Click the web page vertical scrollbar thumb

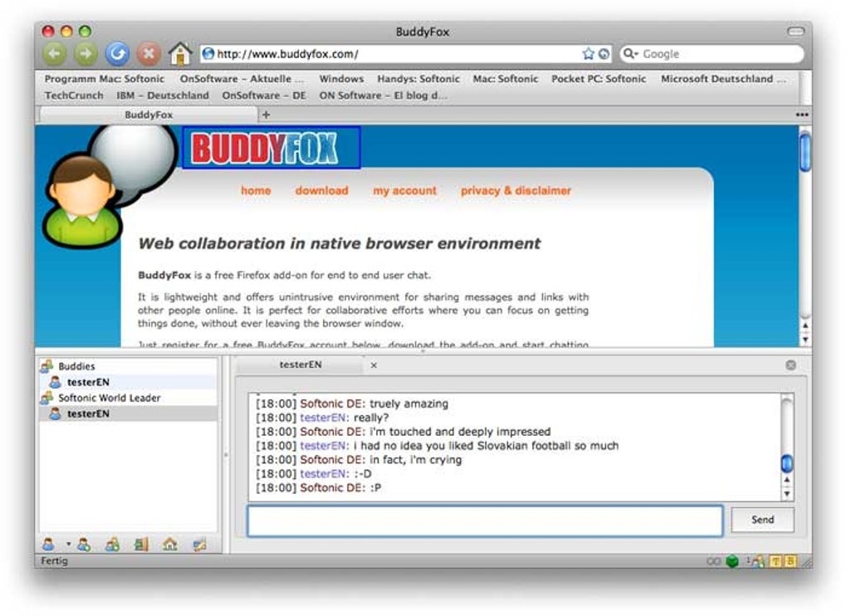pos(805,152)
